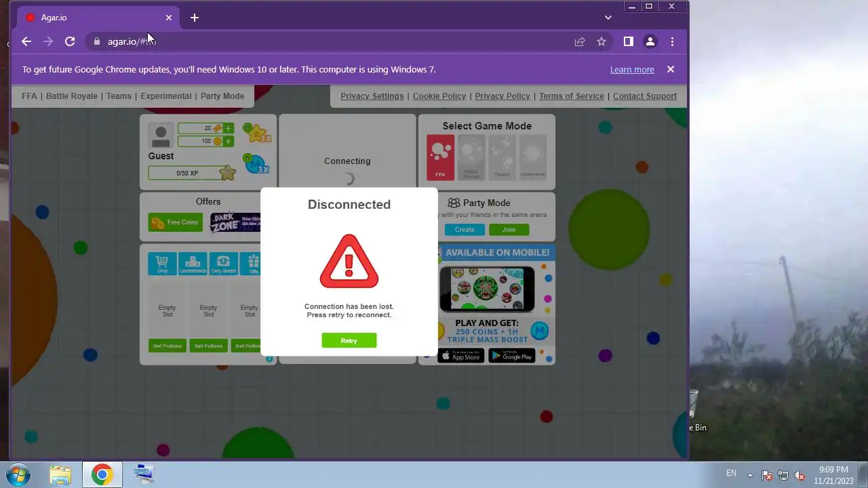Click the EN language indicator
The width and height of the screenshot is (868, 488).
coord(731,473)
